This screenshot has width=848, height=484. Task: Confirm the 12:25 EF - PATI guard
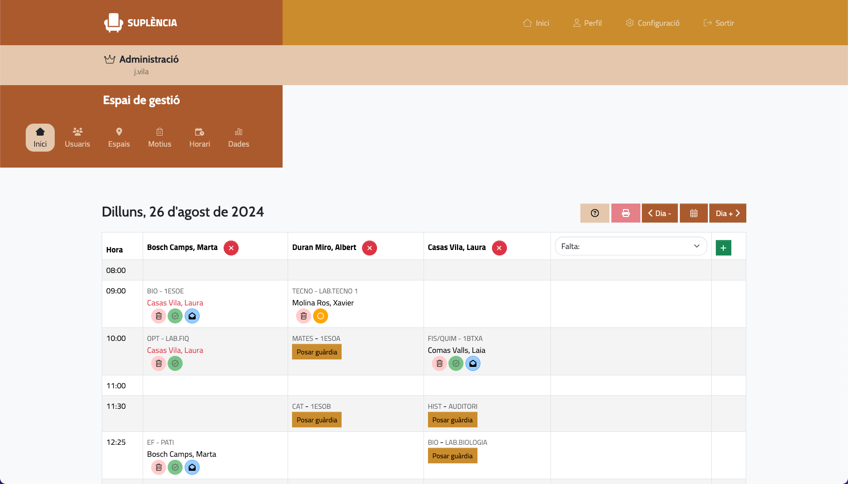click(x=175, y=467)
